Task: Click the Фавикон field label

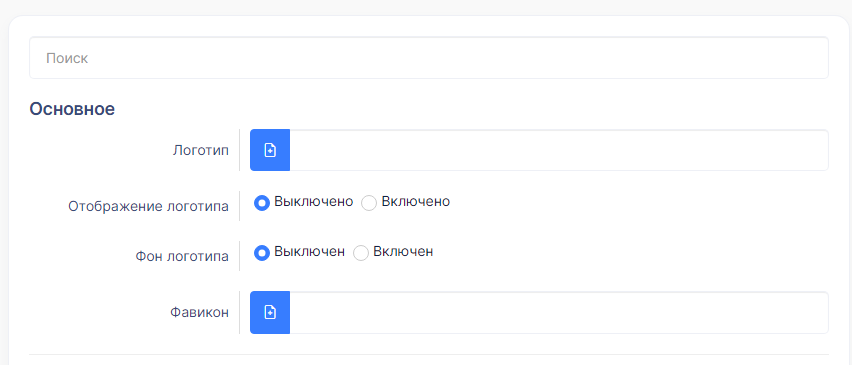Action: tap(199, 312)
